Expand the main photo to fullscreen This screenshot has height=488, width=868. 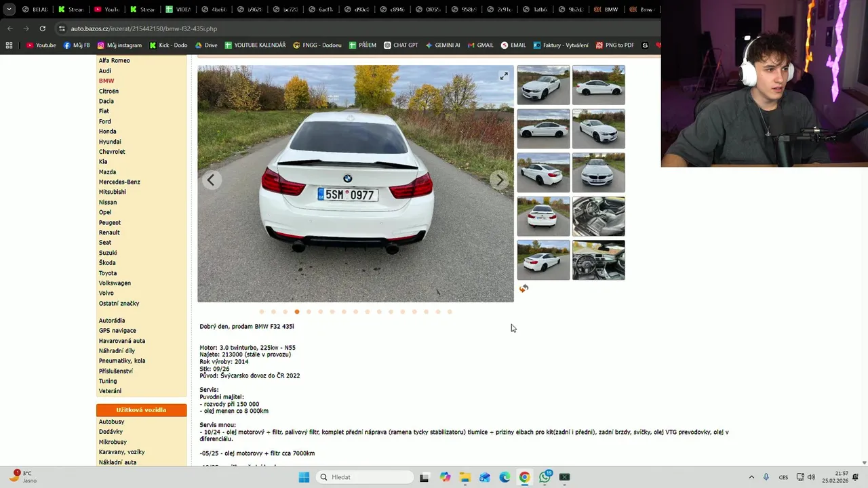pos(504,77)
